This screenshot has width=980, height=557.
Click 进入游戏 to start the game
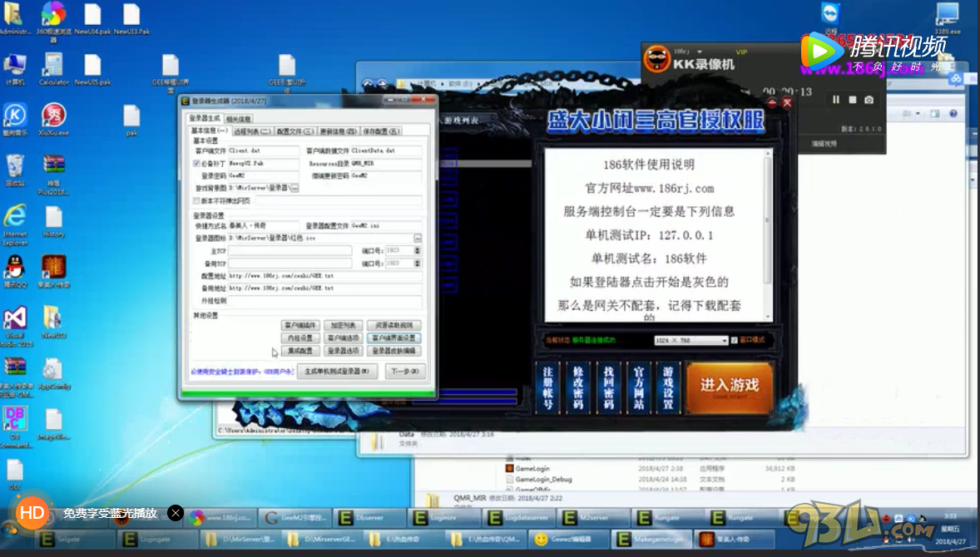(x=730, y=387)
